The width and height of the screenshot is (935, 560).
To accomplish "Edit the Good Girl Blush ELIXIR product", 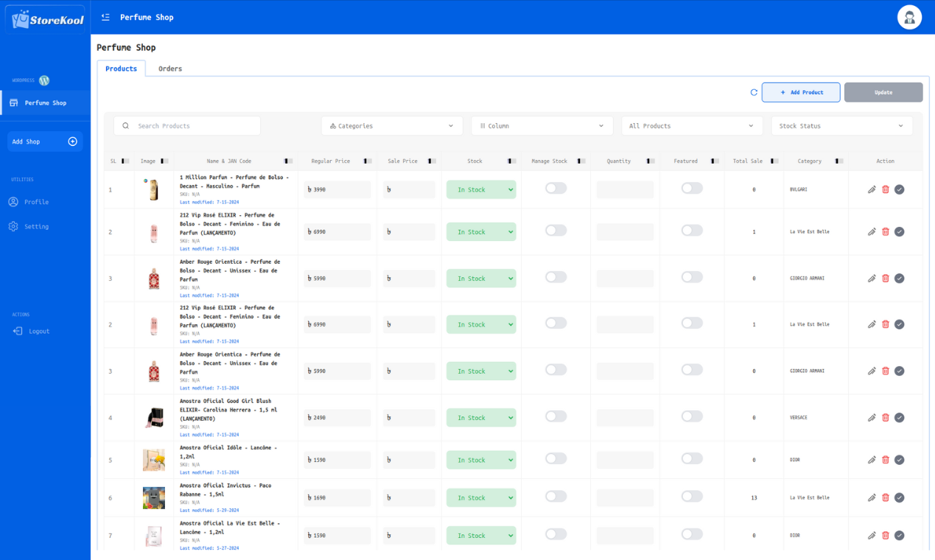I will 872,418.
